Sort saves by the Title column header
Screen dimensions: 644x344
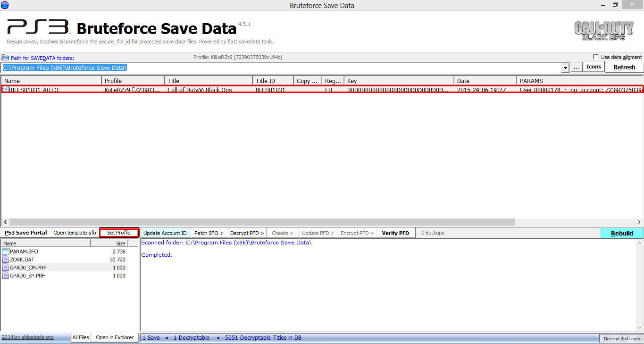point(209,81)
